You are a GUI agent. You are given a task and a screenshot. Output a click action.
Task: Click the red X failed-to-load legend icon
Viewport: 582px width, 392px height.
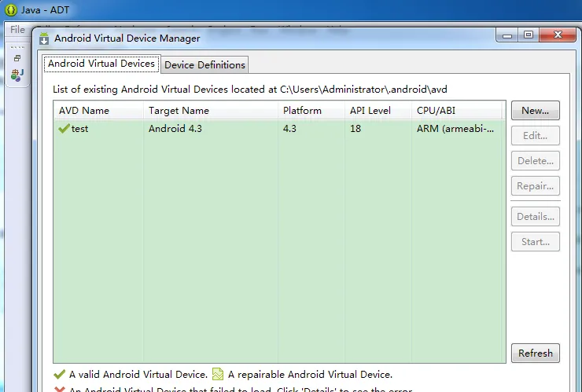(59, 390)
